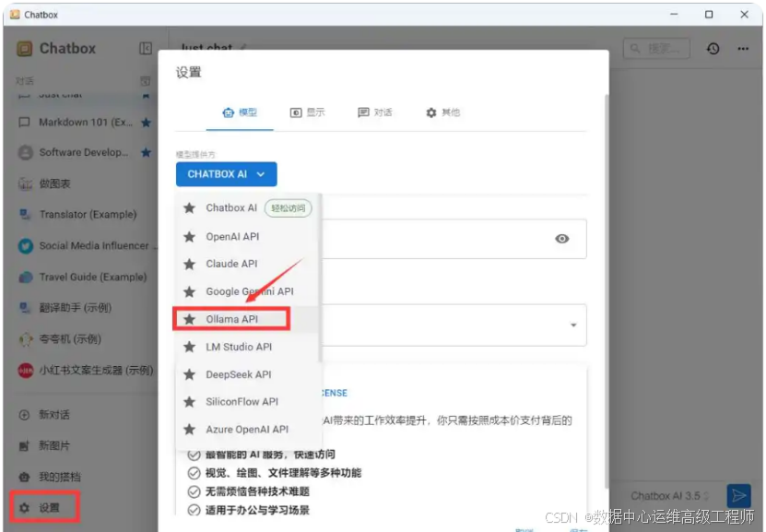766x532 pixels.
Task: Select Azure OpenAI API provider option
Action: pos(247,430)
